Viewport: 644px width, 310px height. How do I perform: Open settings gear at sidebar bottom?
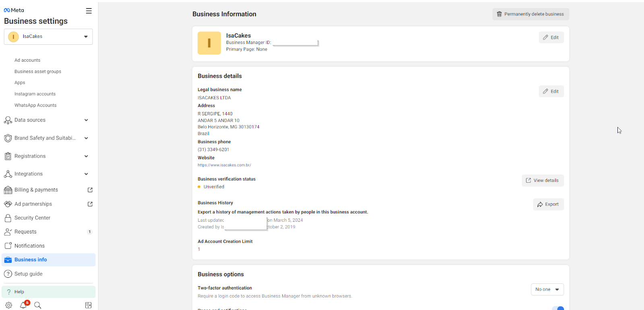click(8, 305)
